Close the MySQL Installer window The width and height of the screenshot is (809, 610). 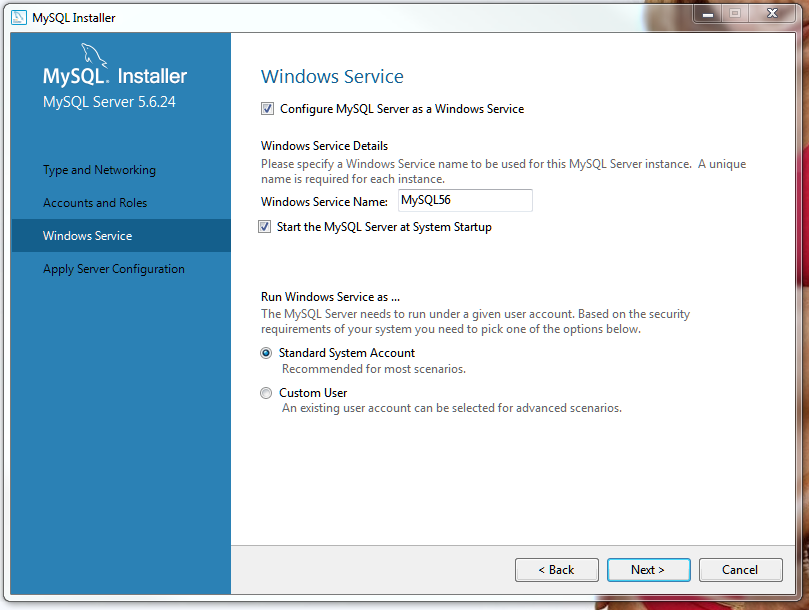point(772,14)
